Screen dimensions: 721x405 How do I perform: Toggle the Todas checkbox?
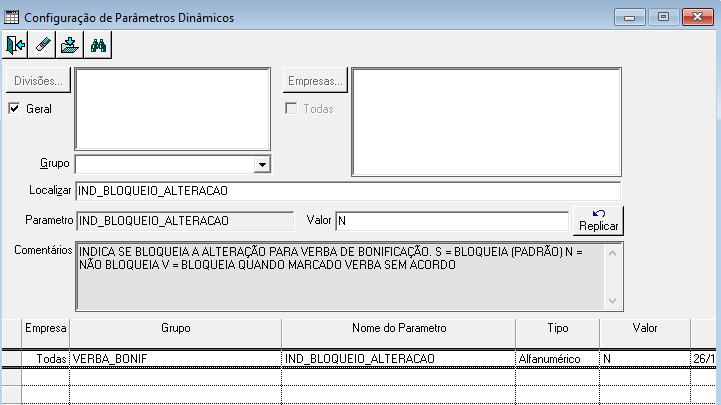291,108
